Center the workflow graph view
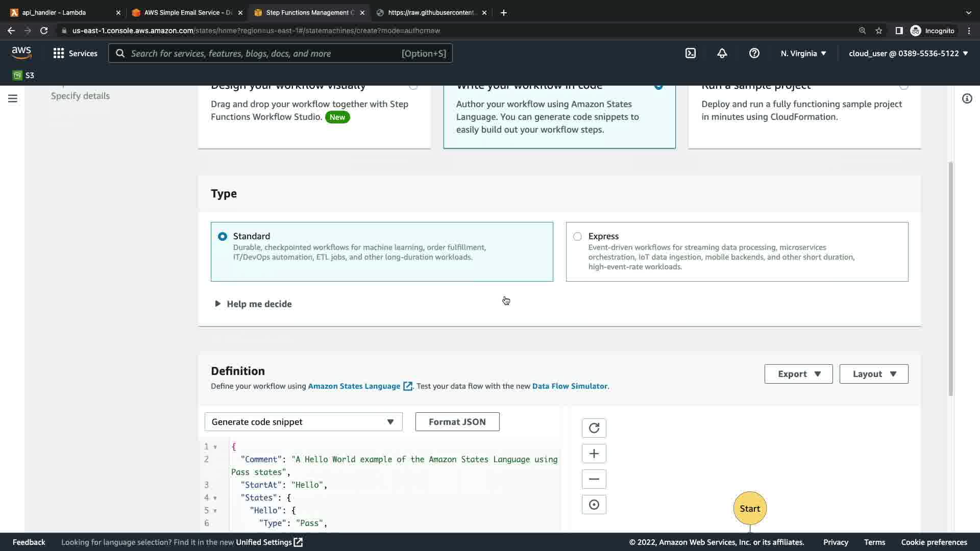Viewport: 980px width, 551px height. [x=594, y=505]
